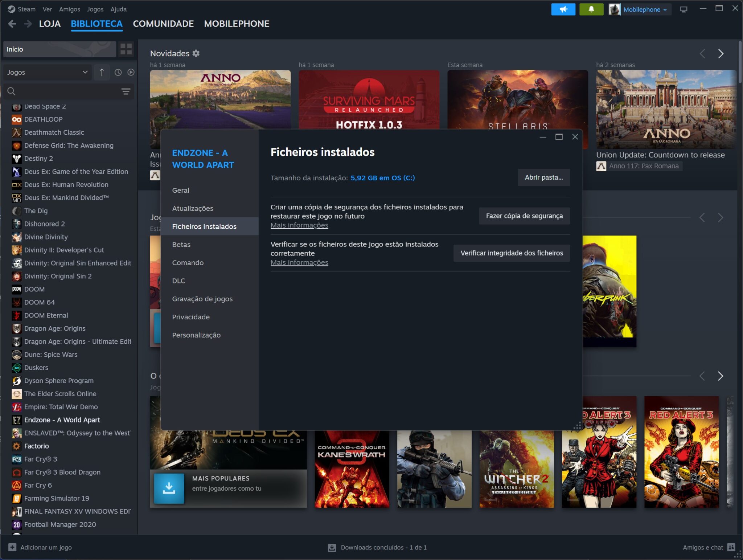Screen dimensions: 743x560
Task: Toggle sorting by recent activity clock icon
Action: click(118, 72)
